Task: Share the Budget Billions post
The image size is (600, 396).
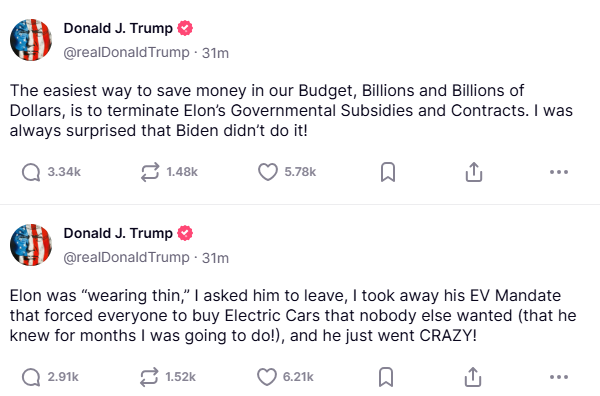Action: 474,172
